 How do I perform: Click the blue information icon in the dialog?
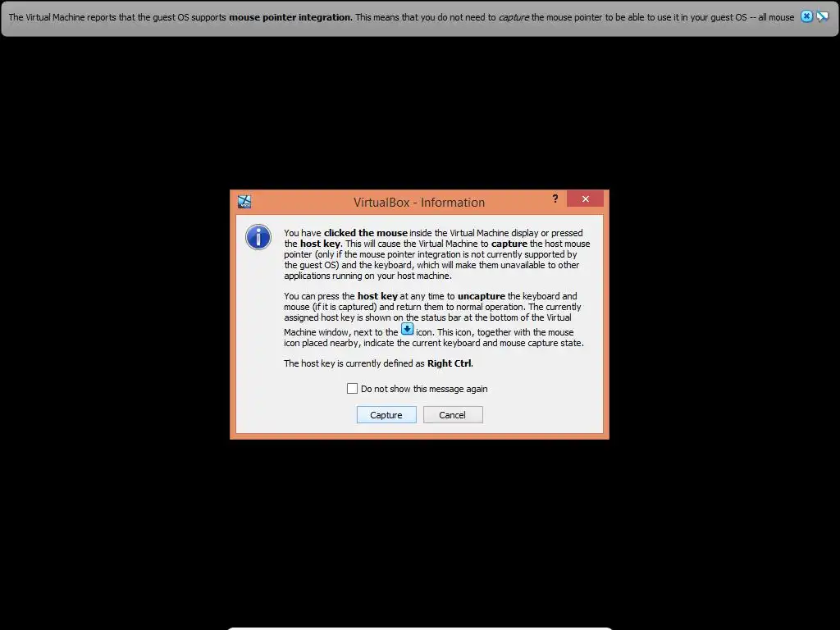(x=258, y=237)
